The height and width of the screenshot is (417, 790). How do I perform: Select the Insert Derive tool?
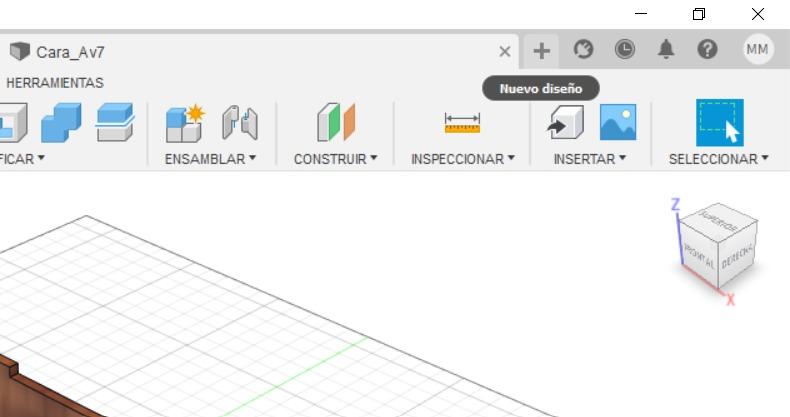coord(565,122)
